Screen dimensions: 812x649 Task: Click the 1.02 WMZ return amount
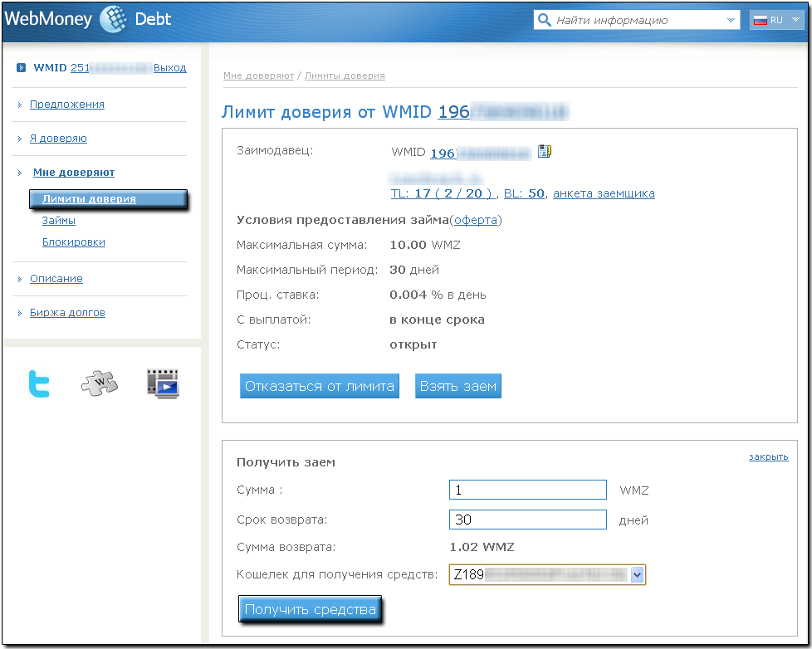click(482, 547)
